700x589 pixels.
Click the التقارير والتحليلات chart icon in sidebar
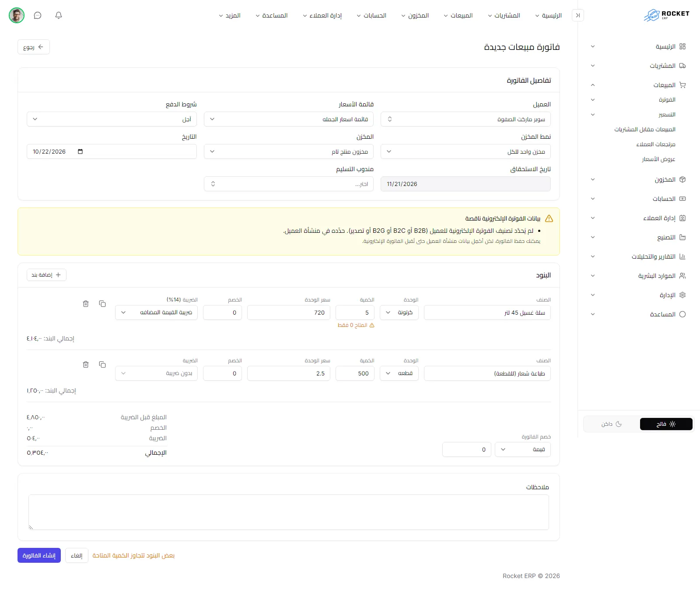pos(682,256)
